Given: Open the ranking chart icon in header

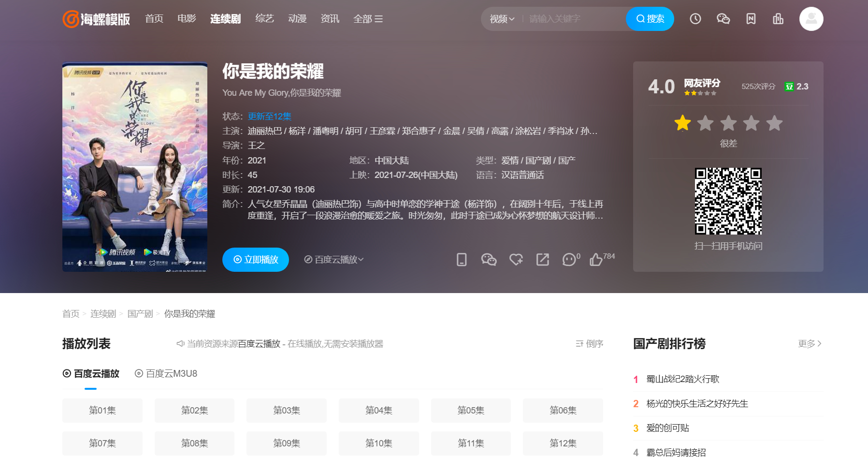Looking at the screenshot, I should click(x=778, y=19).
